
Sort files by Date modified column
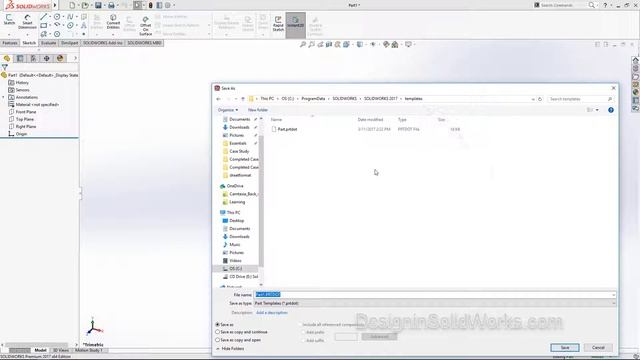click(370, 120)
